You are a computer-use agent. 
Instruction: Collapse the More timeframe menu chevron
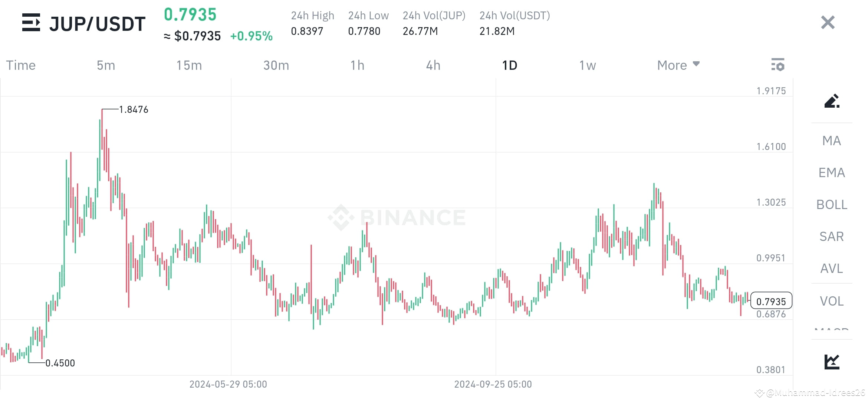tap(696, 64)
